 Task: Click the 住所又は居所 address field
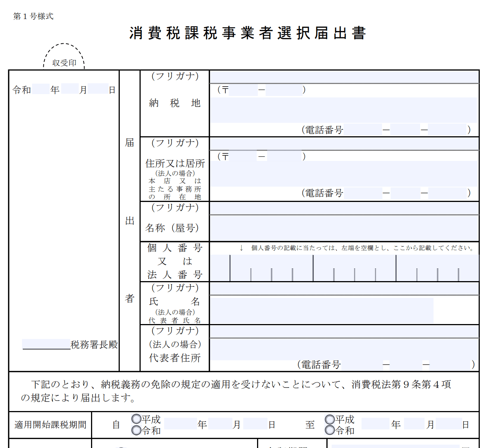coord(343,174)
